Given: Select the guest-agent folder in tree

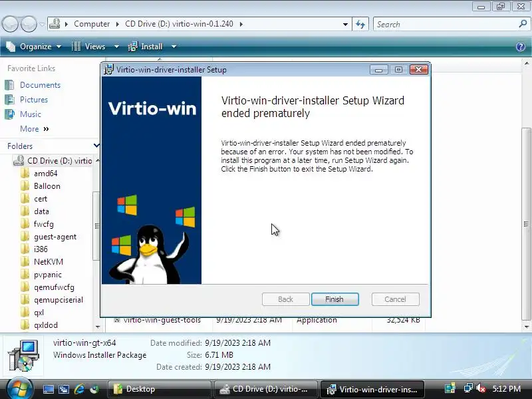Looking at the screenshot, I should tap(55, 237).
